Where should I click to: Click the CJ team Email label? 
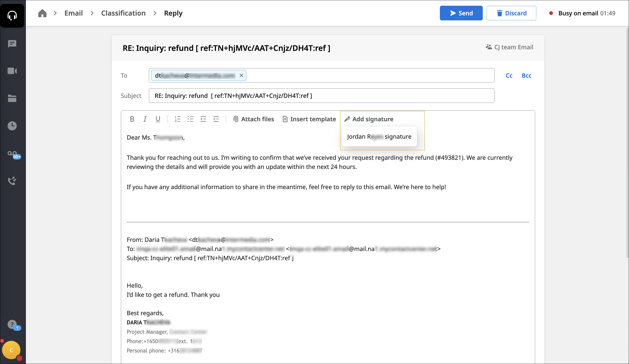coord(509,47)
